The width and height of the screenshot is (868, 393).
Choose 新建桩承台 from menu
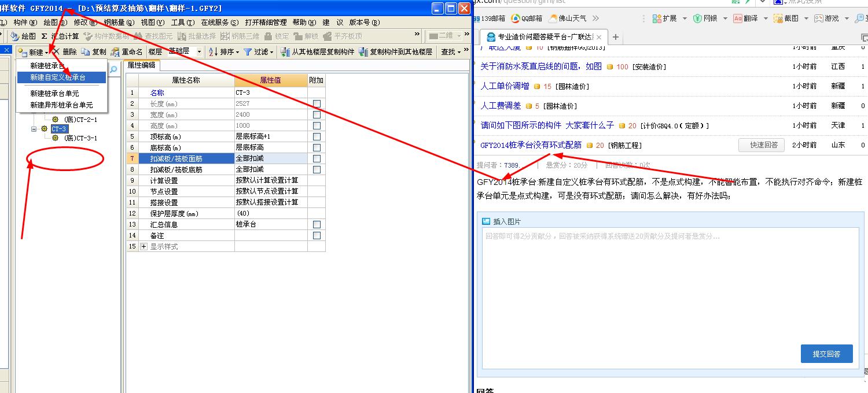[47, 66]
